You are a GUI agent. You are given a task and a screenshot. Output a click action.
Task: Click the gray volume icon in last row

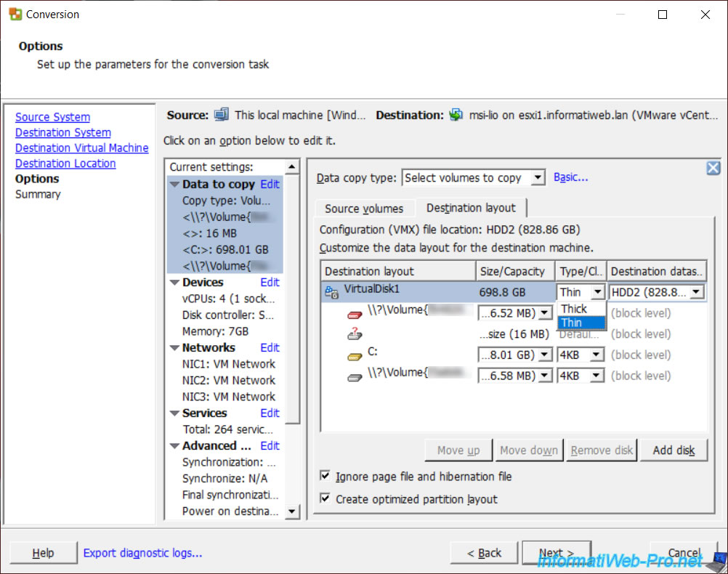[355, 376]
